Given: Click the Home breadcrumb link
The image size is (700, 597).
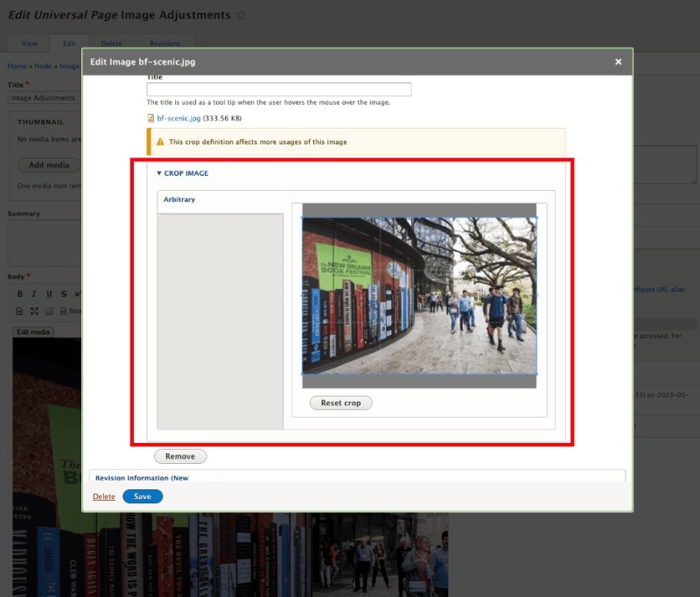Looking at the screenshot, I should pyautogui.click(x=17, y=66).
